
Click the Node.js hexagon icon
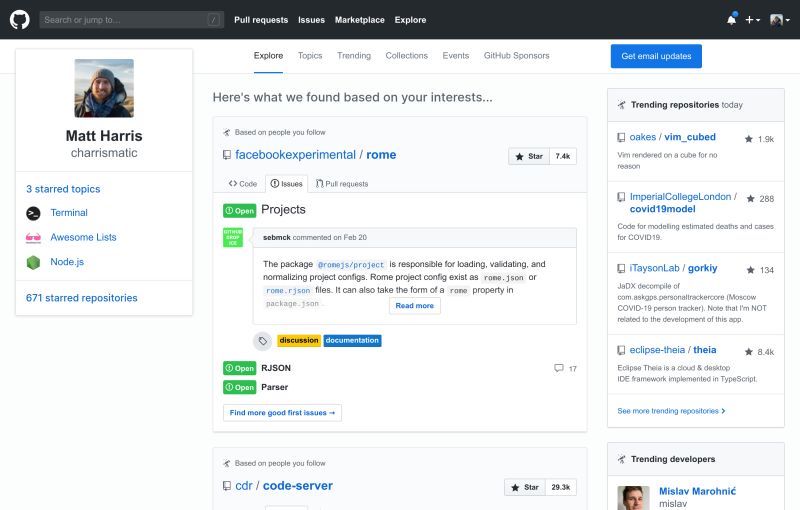tap(33, 262)
